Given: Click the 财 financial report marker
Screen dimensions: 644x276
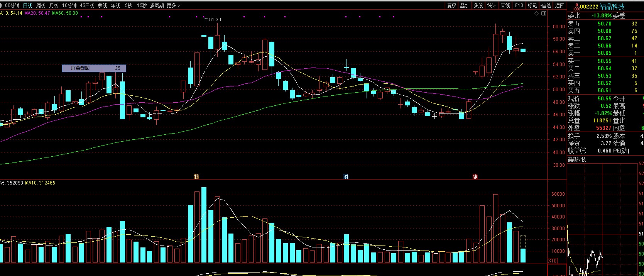Looking at the screenshot, I should pyautogui.click(x=346, y=176).
